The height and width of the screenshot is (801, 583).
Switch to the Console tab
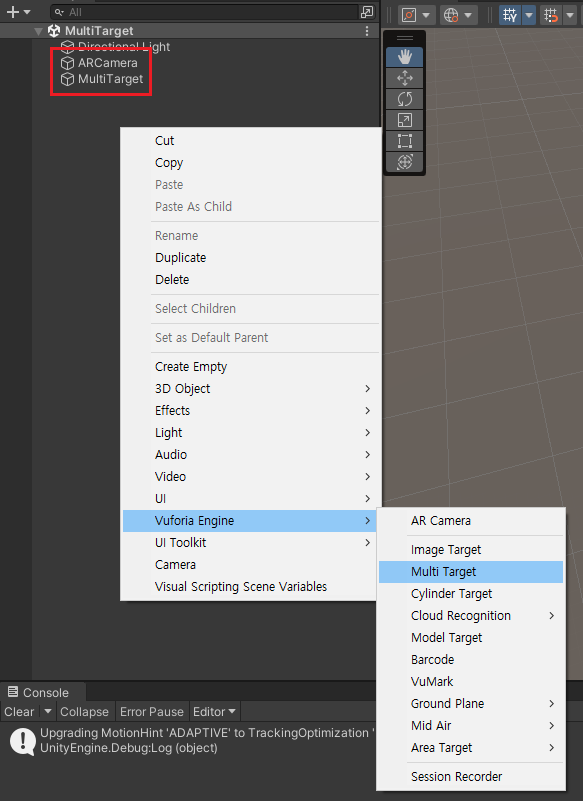click(x=43, y=692)
